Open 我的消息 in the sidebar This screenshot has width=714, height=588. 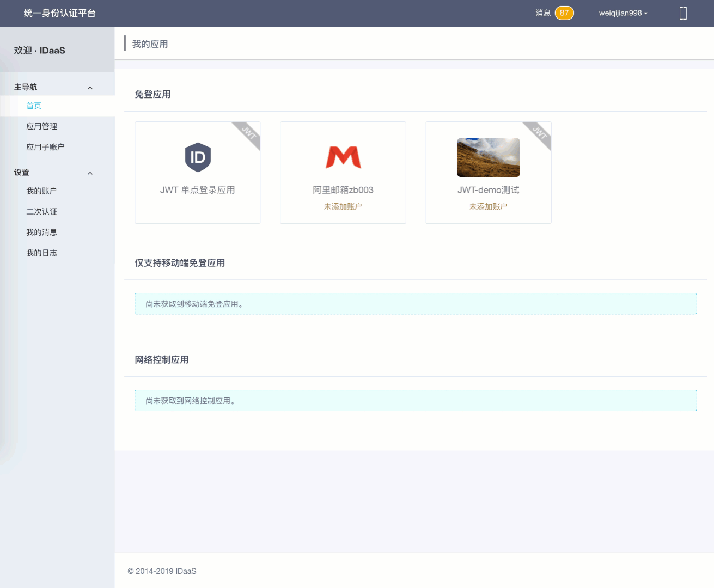(42, 232)
